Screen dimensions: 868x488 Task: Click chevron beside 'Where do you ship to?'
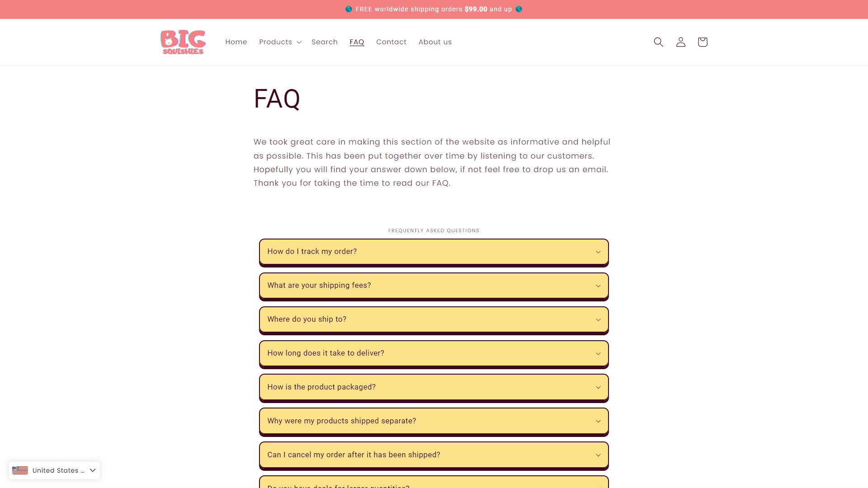(x=598, y=320)
